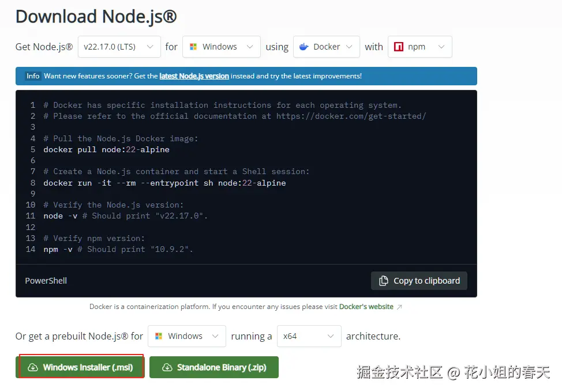
Task: Click the 'latest Node.js version' link
Action: coord(194,76)
